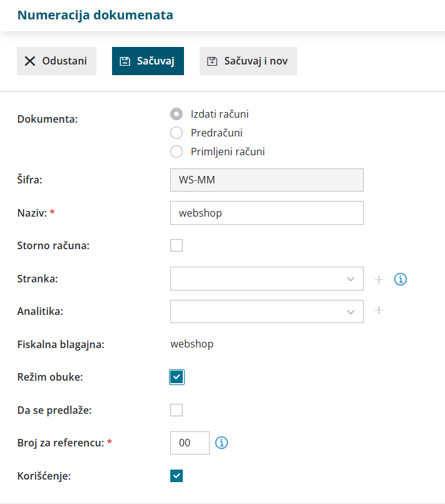Click the plus icon beside Analitika dropdown
Viewport: 445px width, 504px height.
tap(379, 311)
